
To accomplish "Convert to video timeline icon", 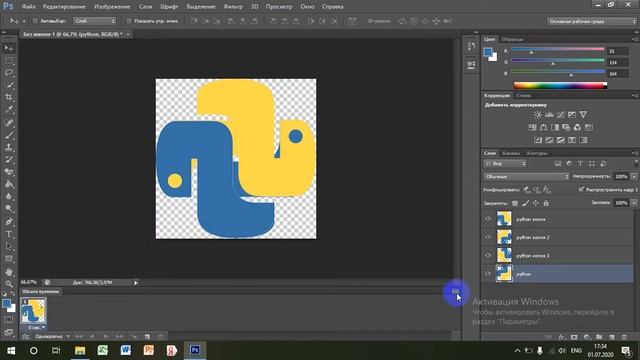I will pyautogui.click(x=26, y=337).
